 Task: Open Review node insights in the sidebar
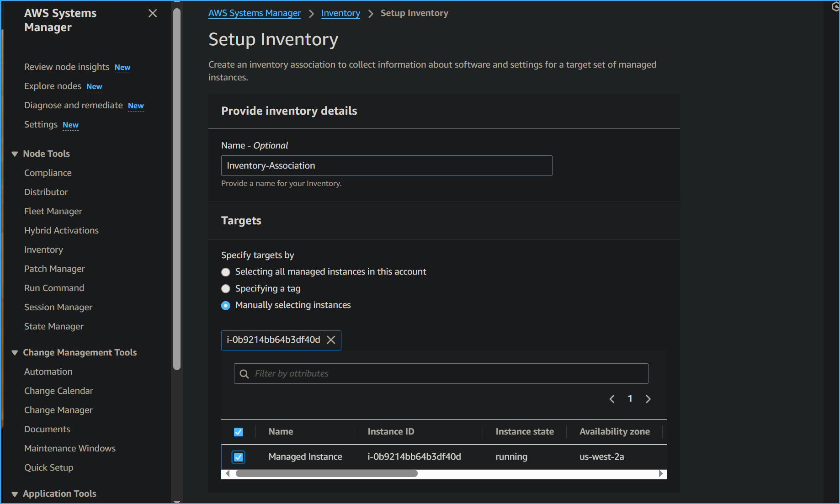coord(66,67)
